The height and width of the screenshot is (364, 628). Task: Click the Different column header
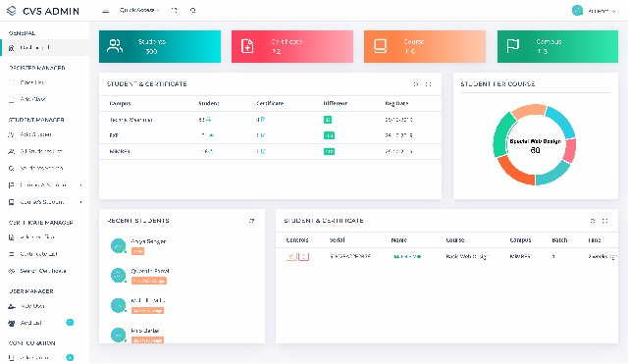(x=336, y=103)
